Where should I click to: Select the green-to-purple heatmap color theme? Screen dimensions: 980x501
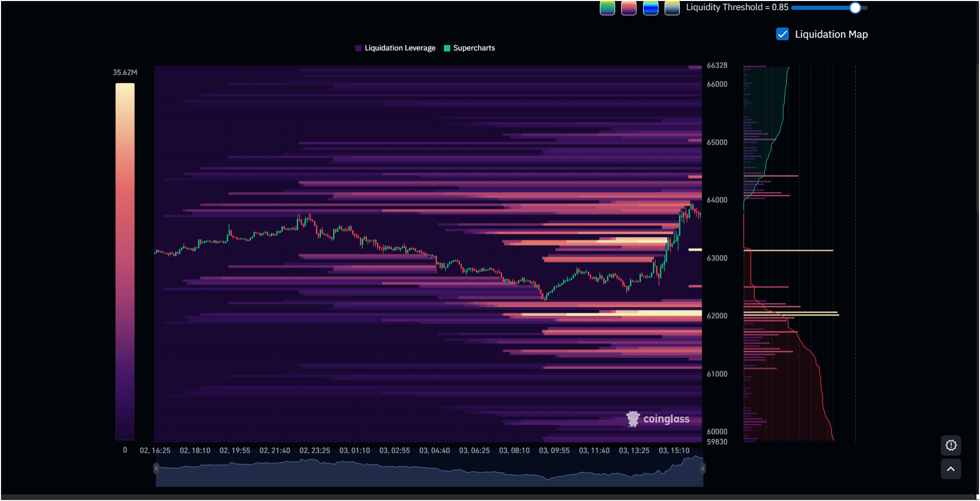pos(607,8)
